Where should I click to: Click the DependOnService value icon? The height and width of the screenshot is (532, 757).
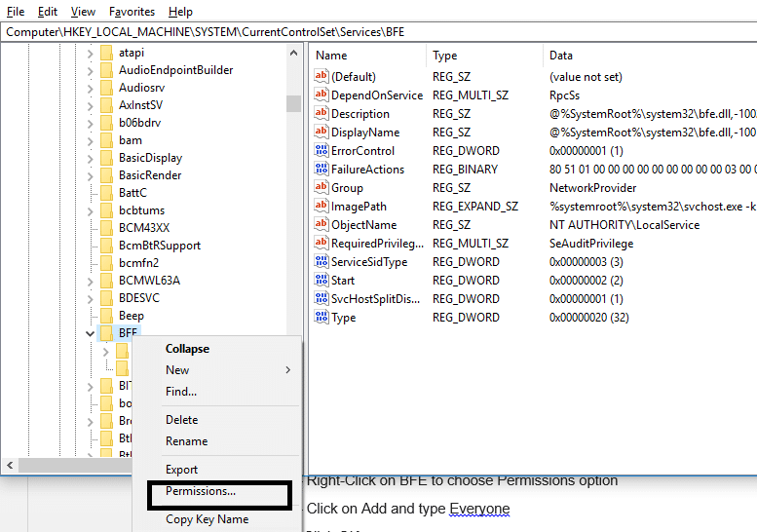(x=322, y=95)
